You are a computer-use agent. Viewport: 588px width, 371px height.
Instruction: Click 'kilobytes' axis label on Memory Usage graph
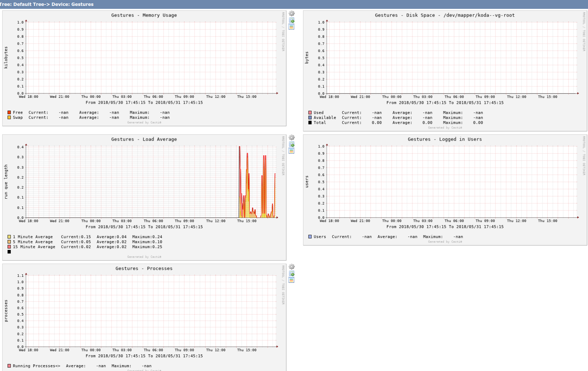coord(6,58)
